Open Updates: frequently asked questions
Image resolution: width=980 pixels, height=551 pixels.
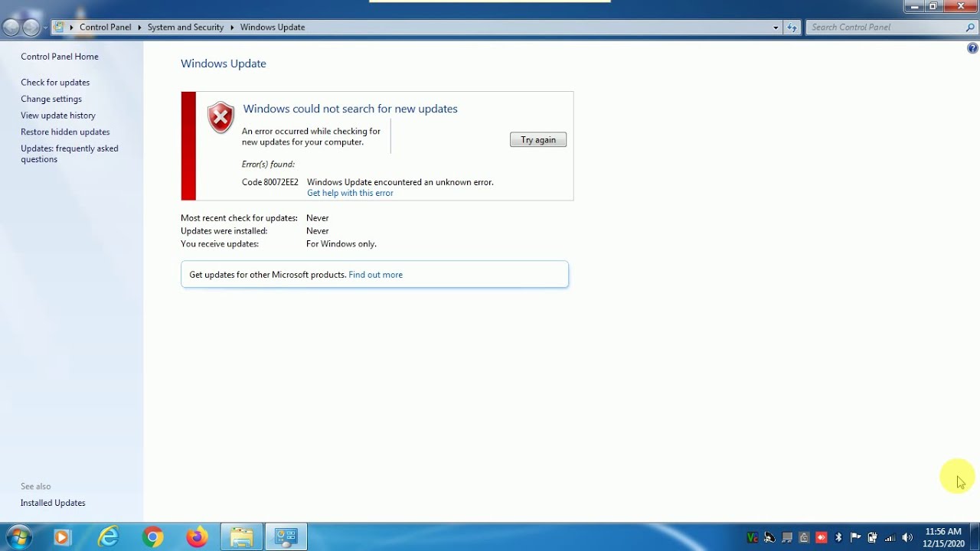pyautogui.click(x=70, y=154)
